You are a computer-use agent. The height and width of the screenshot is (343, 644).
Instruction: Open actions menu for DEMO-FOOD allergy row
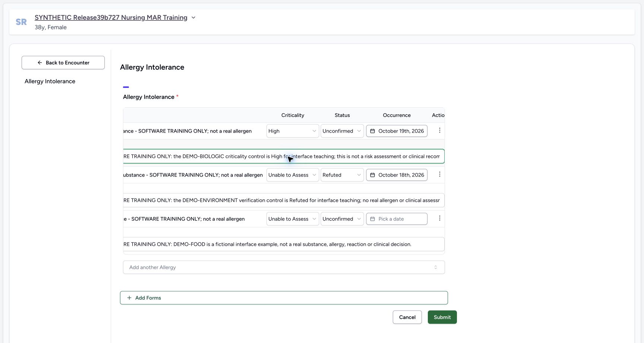click(440, 219)
